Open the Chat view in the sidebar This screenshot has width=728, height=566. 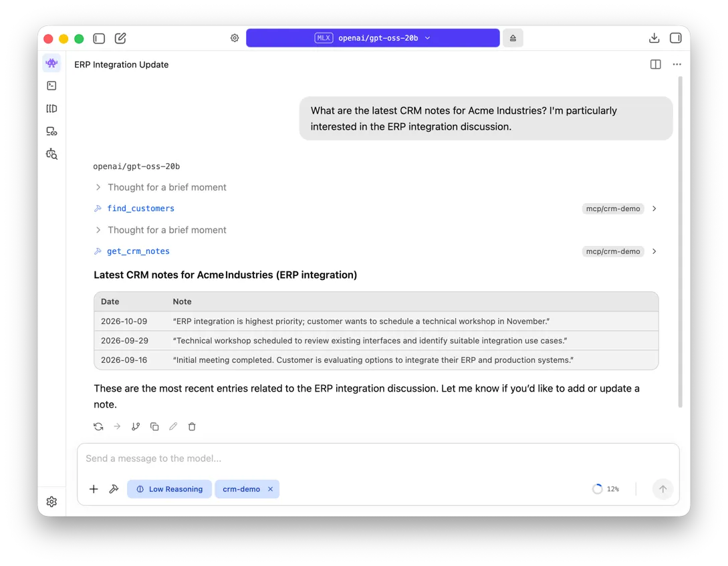click(x=51, y=63)
